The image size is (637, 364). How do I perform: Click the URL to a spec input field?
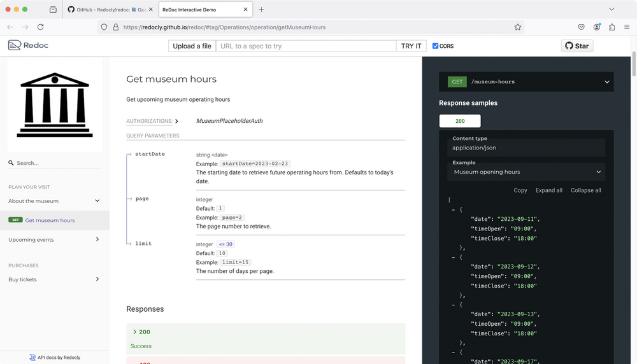click(306, 46)
